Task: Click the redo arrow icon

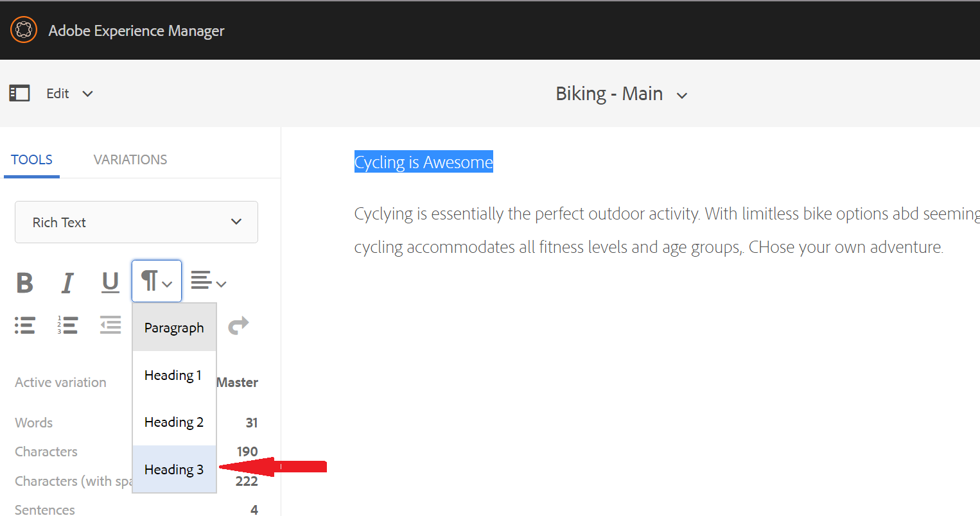Action: 238,325
